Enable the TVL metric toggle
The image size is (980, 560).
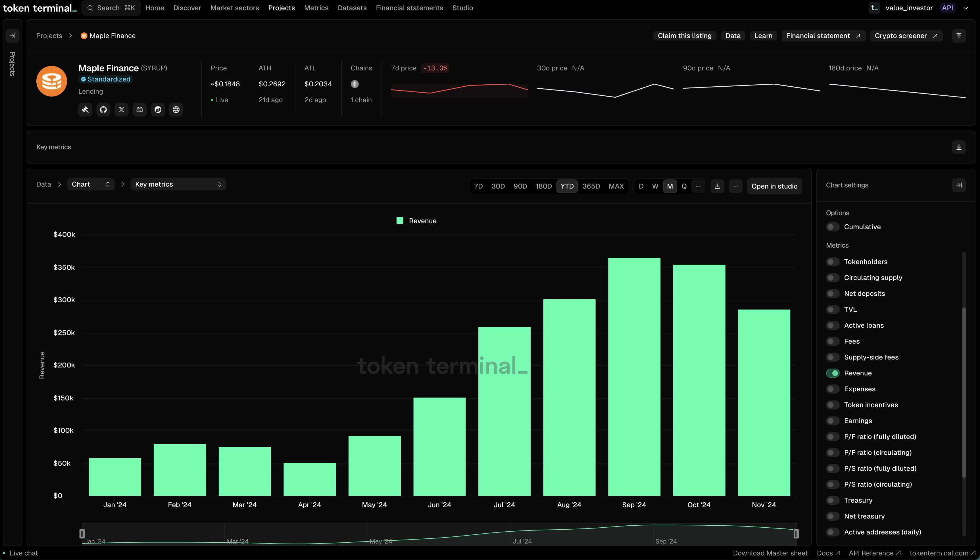pyautogui.click(x=832, y=310)
